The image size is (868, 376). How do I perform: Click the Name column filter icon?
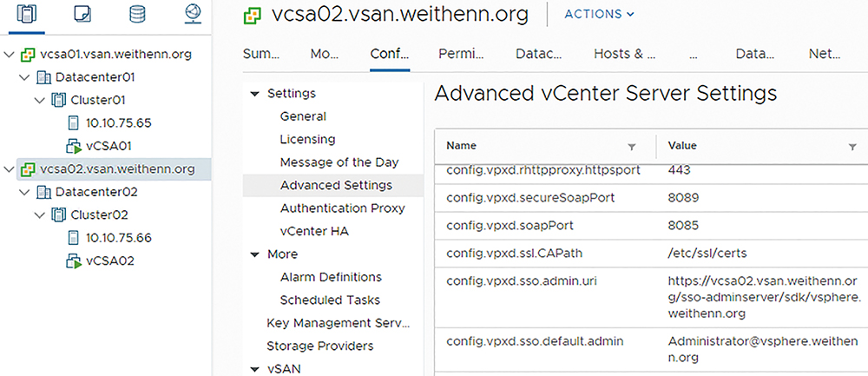pyautogui.click(x=632, y=147)
